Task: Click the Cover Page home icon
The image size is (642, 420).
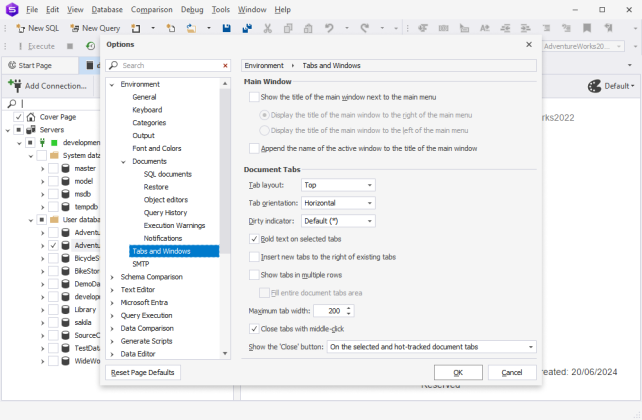Action: pyautogui.click(x=30, y=117)
